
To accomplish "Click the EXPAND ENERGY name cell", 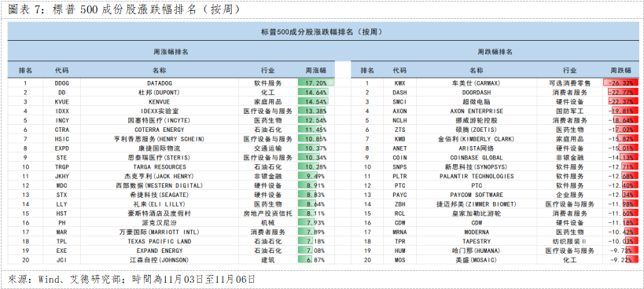I will click(x=160, y=251).
